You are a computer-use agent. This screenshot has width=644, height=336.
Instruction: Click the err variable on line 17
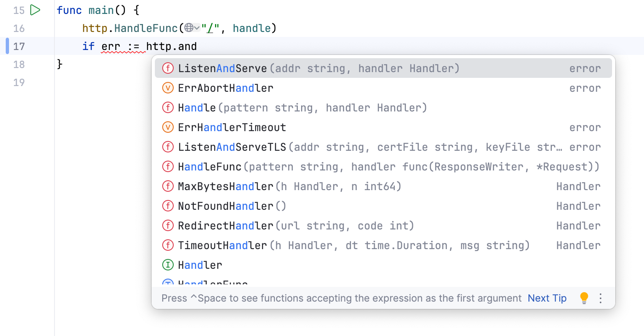pos(111,46)
